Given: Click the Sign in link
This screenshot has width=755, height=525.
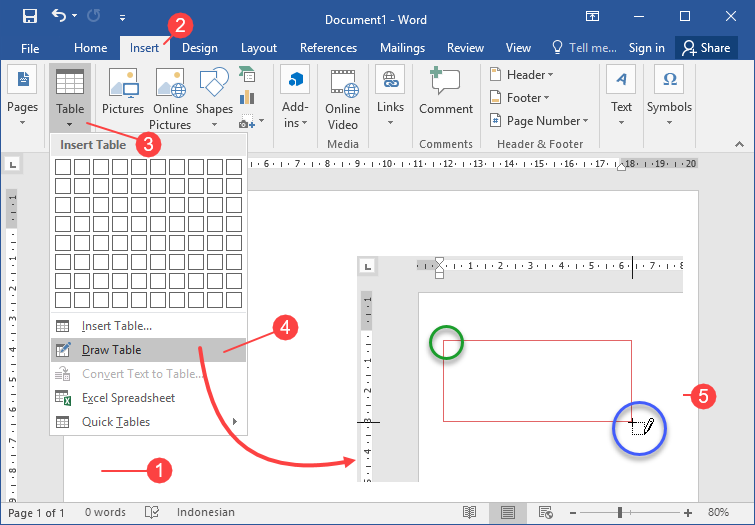Looking at the screenshot, I should [646, 48].
